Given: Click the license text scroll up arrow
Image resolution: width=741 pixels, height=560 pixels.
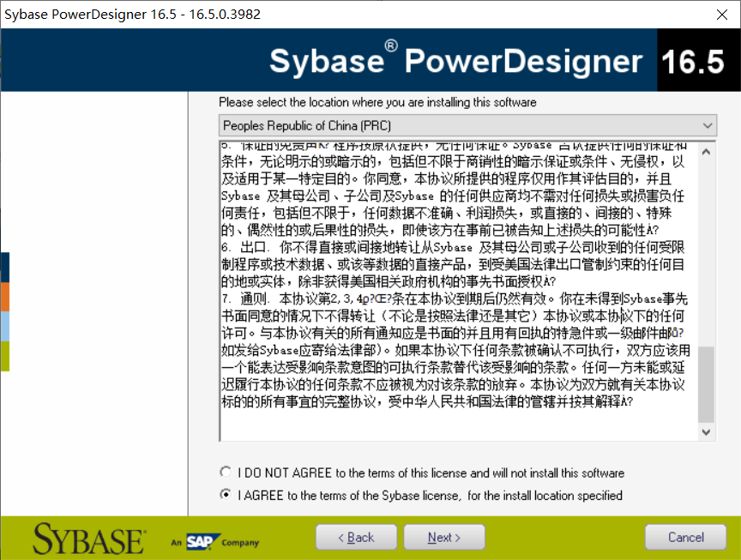Looking at the screenshot, I should 706,152.
